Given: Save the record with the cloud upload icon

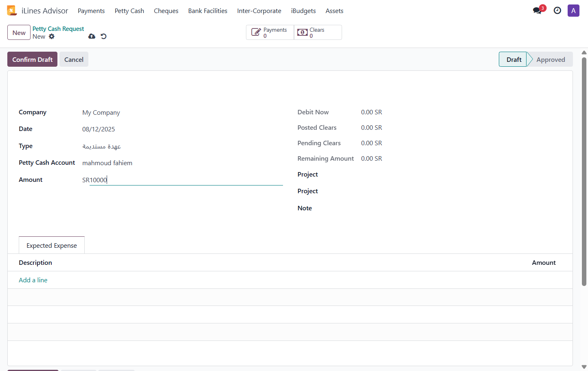Looking at the screenshot, I should (x=92, y=36).
